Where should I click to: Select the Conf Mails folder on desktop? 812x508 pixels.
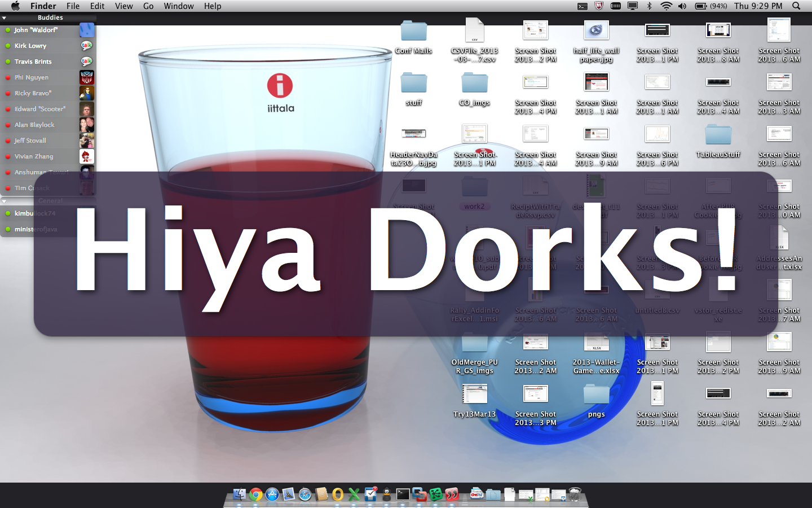414,37
